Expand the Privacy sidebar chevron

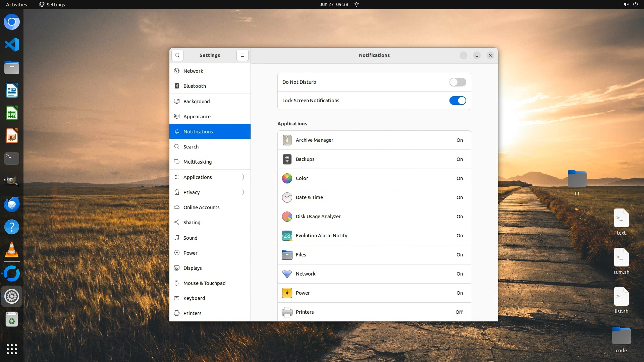point(243,192)
